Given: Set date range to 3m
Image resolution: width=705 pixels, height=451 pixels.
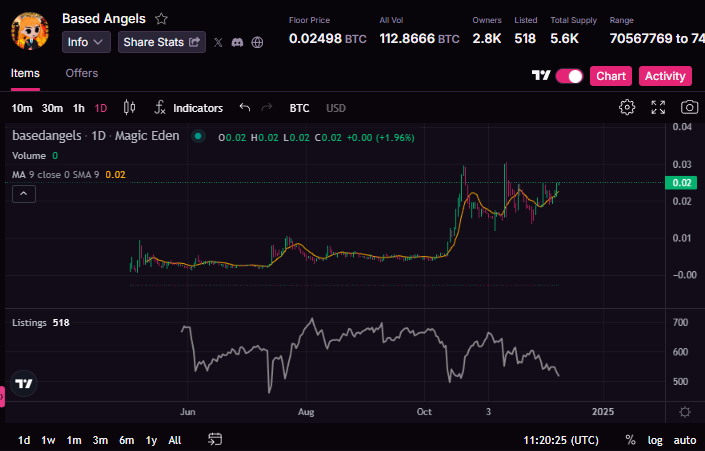Looking at the screenshot, I should [x=100, y=440].
